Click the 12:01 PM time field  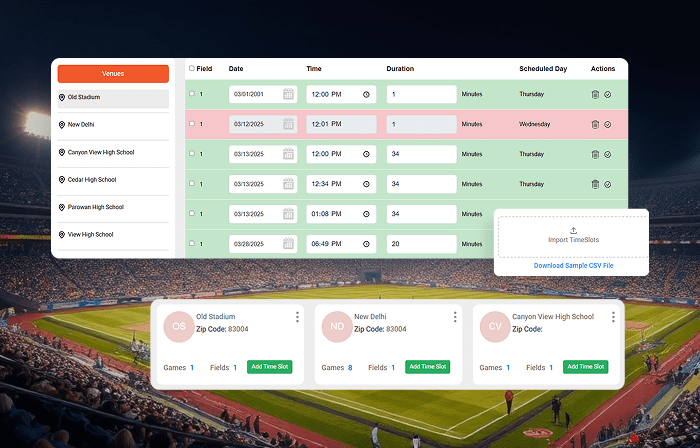(342, 124)
